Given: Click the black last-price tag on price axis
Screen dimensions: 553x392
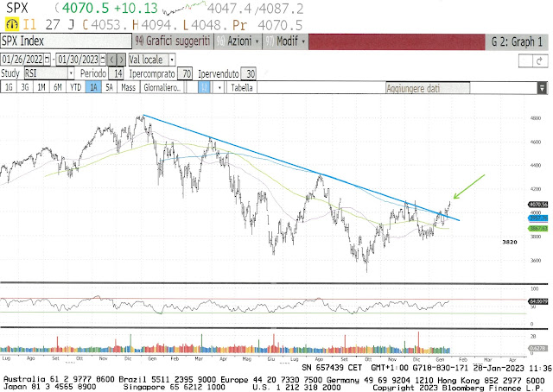Looking at the screenshot, I should pyautogui.click(x=537, y=204).
